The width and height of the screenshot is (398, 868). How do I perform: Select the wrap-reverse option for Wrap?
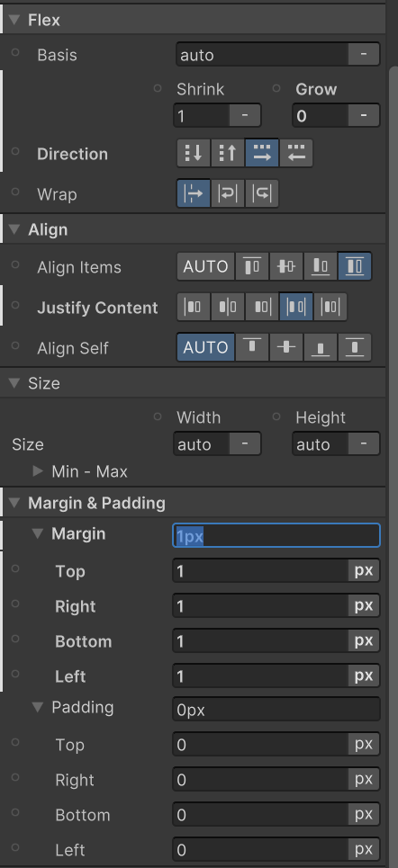click(x=262, y=193)
